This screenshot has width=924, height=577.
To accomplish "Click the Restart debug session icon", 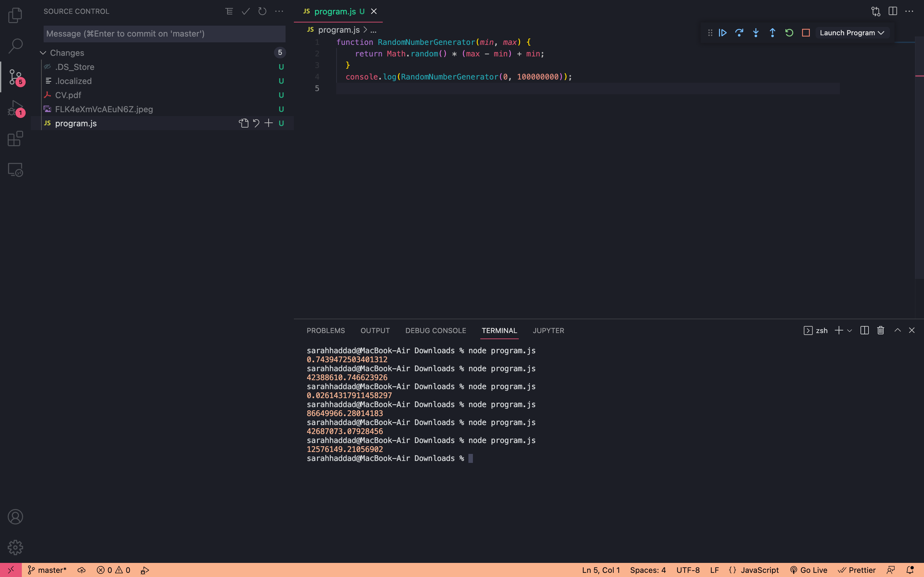I will tap(789, 33).
